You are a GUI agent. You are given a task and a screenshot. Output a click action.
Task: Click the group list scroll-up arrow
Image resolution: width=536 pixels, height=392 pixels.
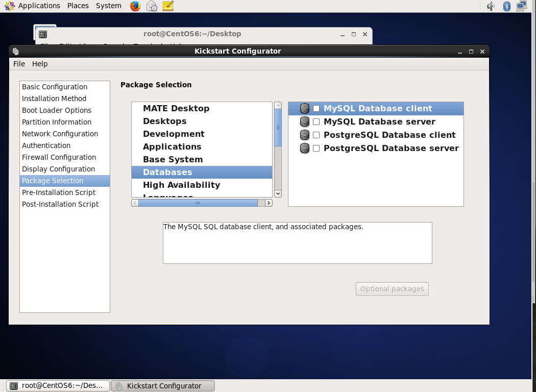[278, 105]
